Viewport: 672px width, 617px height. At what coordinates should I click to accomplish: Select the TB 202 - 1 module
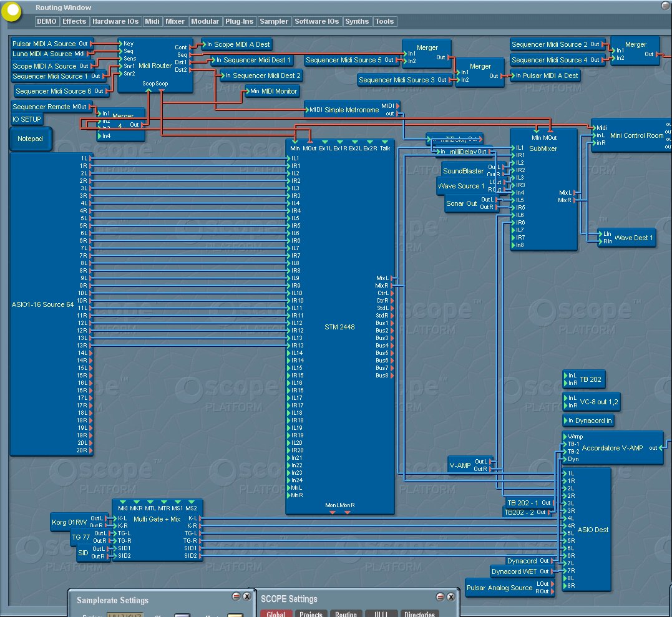click(x=529, y=503)
